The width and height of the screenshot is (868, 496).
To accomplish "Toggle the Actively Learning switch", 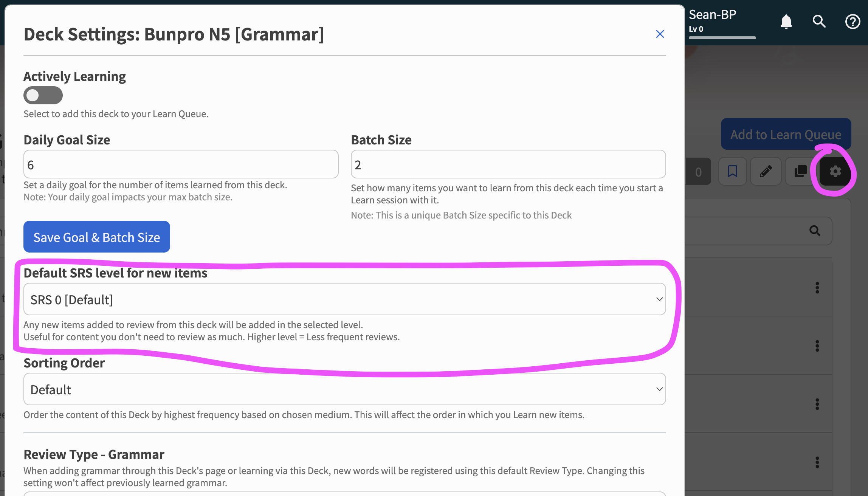I will [43, 95].
